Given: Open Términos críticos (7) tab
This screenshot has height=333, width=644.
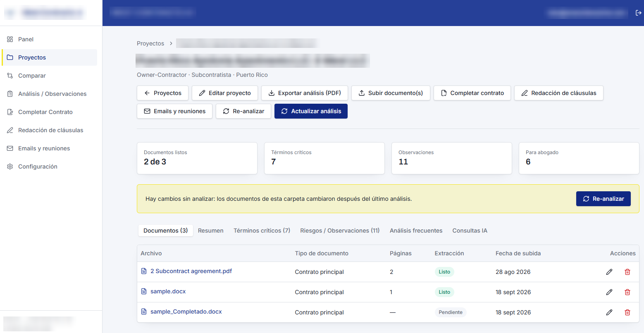Looking at the screenshot, I should click(x=262, y=231).
